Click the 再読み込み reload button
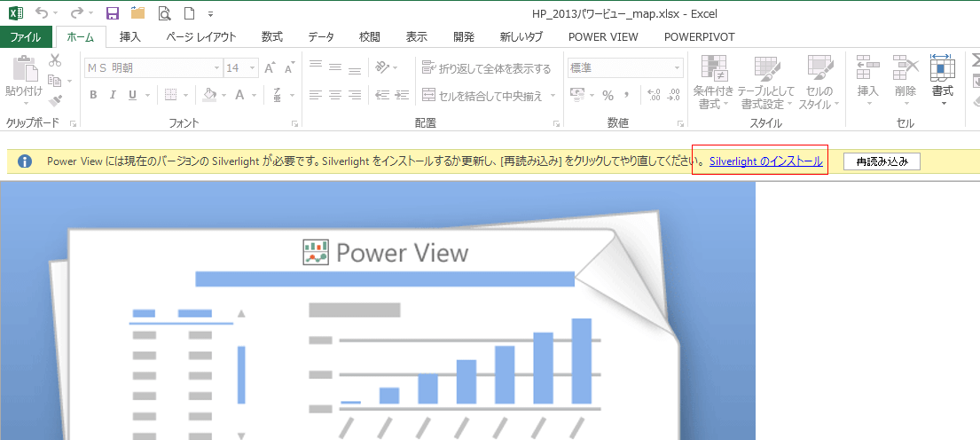Image resolution: width=980 pixels, height=440 pixels. click(882, 161)
